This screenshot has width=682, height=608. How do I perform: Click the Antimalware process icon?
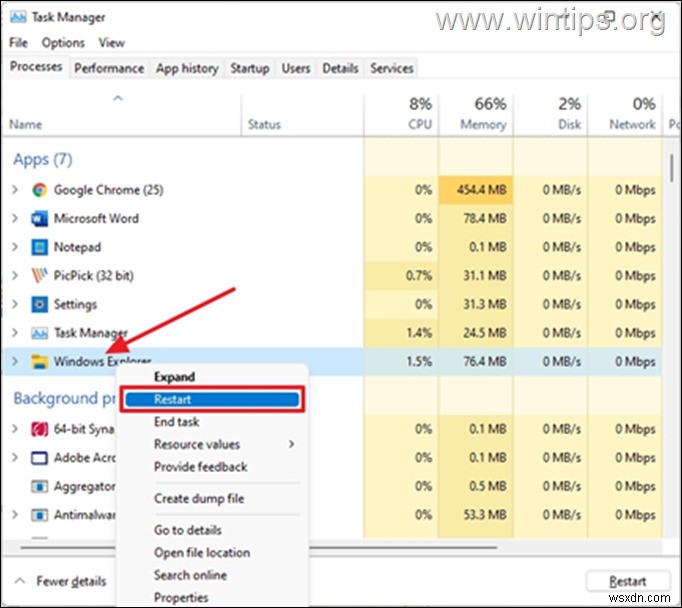point(40,515)
